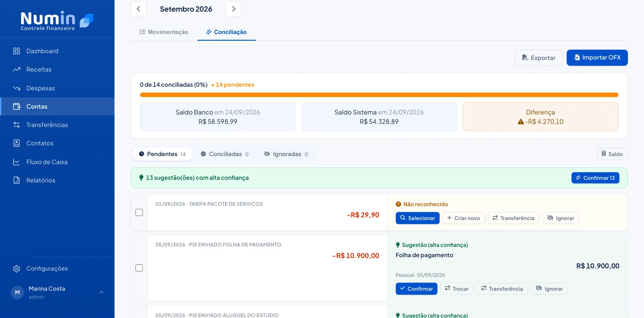Screen dimensions: 644x318
Task: Ignore the tarifa pacote transaction
Action: point(561,218)
